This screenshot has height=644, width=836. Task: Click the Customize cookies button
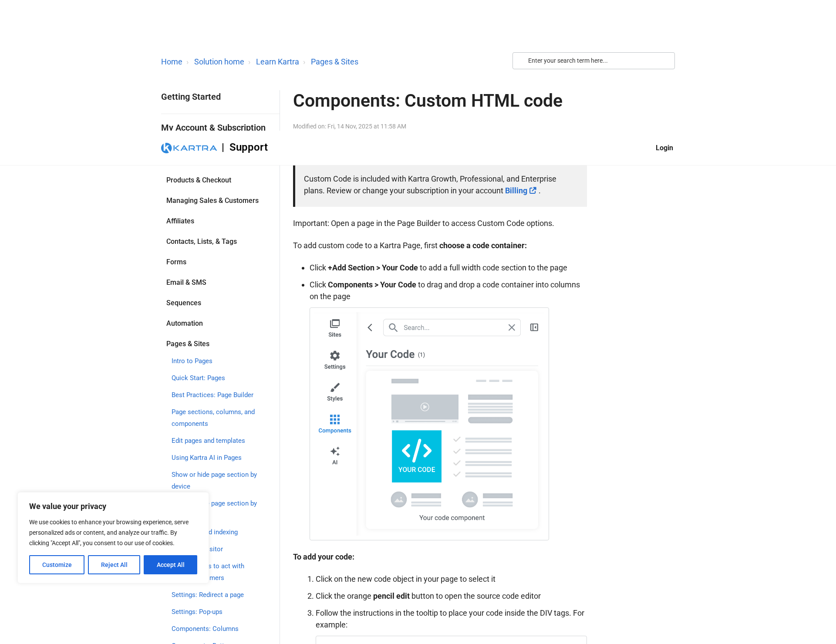(57, 565)
